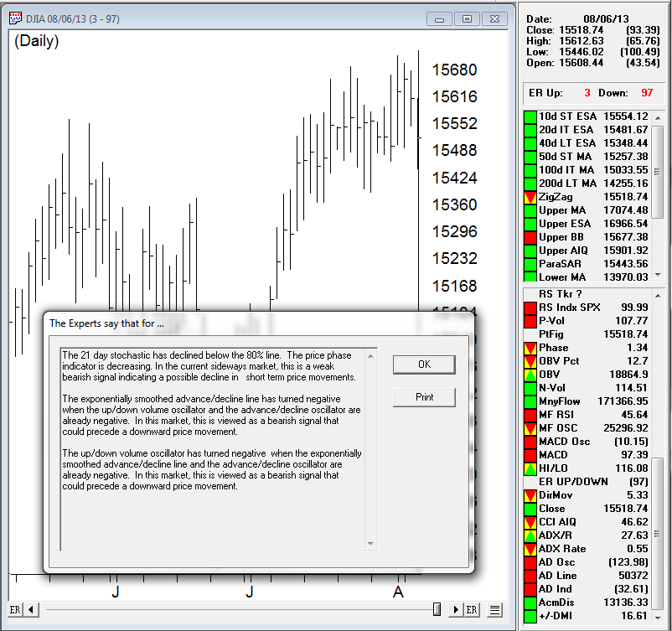The image size is (672, 631).
Task: Select the green 40d LT ESA indicator box
Action: point(530,143)
